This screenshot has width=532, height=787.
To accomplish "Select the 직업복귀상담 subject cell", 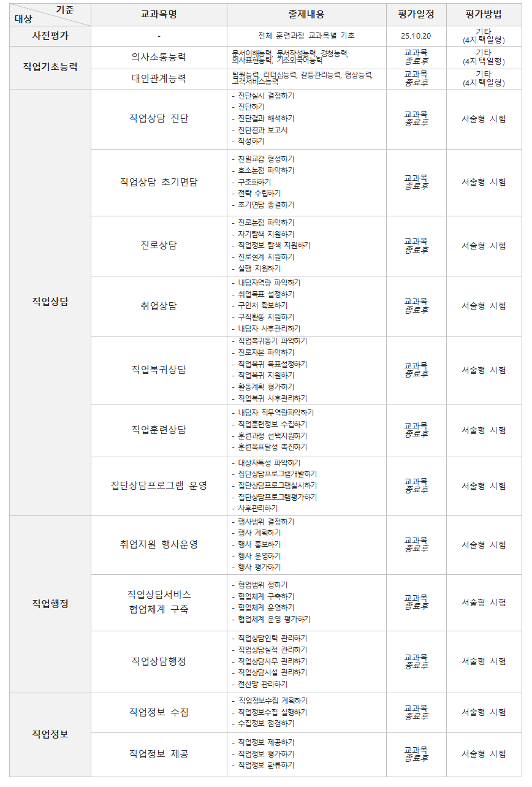I will click(159, 370).
